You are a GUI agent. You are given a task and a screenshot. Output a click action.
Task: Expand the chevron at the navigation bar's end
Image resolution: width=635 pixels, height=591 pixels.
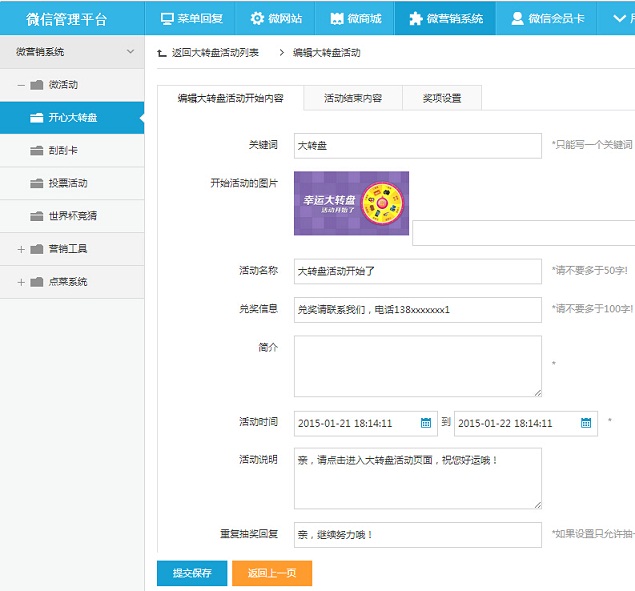tap(619, 18)
